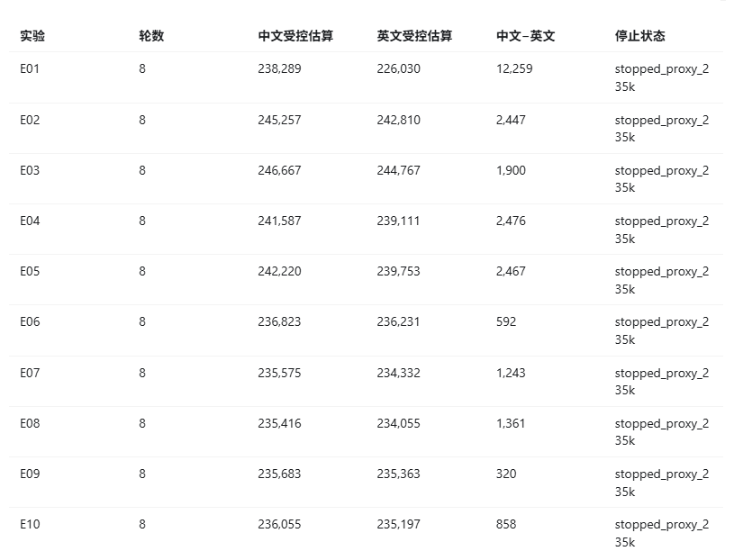
Task: Select the E07 experiment cell
Action: [x=30, y=373]
